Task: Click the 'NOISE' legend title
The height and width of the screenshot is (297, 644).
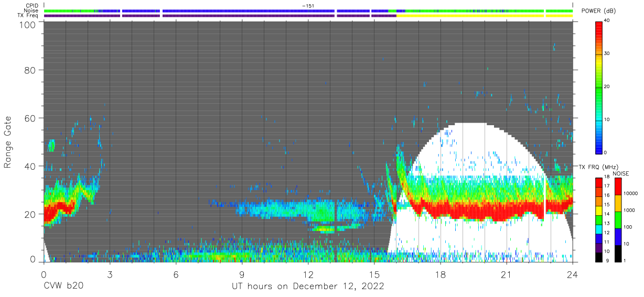Action: coord(620,173)
